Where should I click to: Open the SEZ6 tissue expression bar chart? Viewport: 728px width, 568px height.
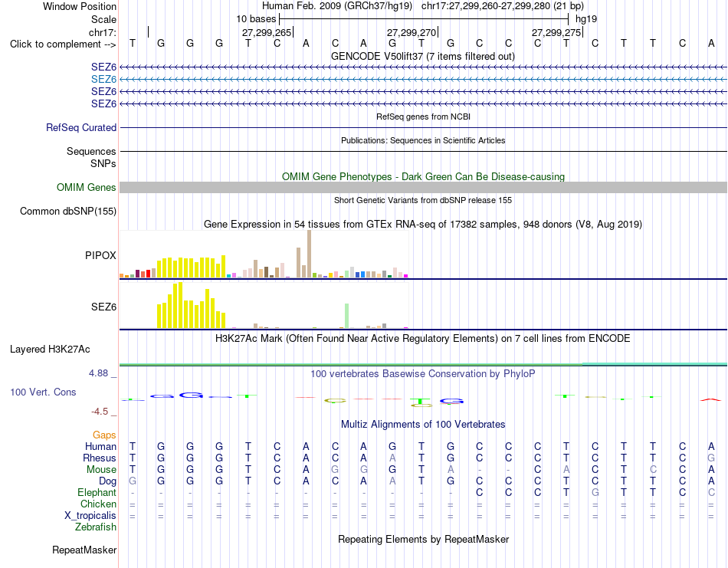(x=264, y=306)
